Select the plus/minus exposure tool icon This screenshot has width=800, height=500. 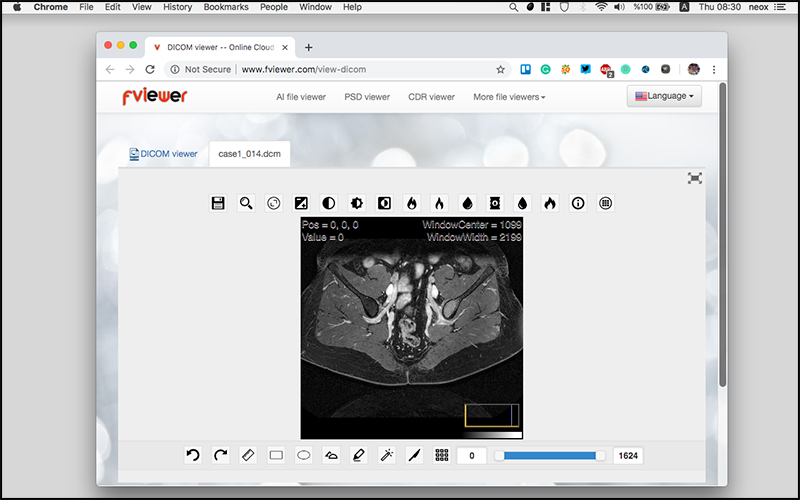pos(301,203)
